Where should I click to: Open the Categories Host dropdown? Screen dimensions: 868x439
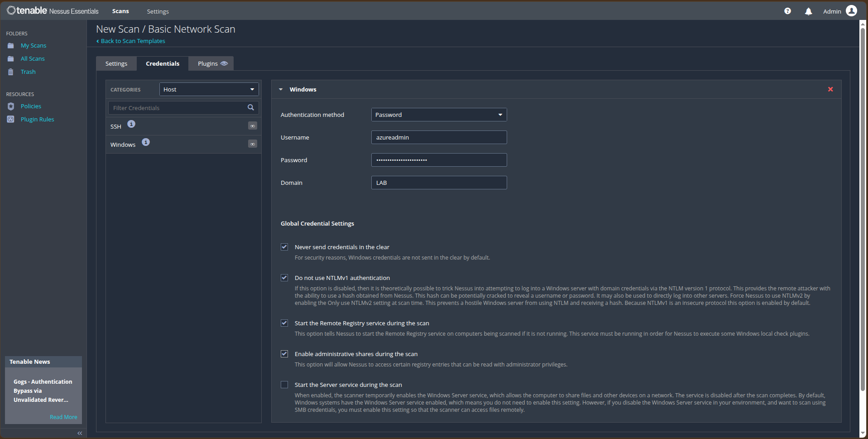(209, 89)
